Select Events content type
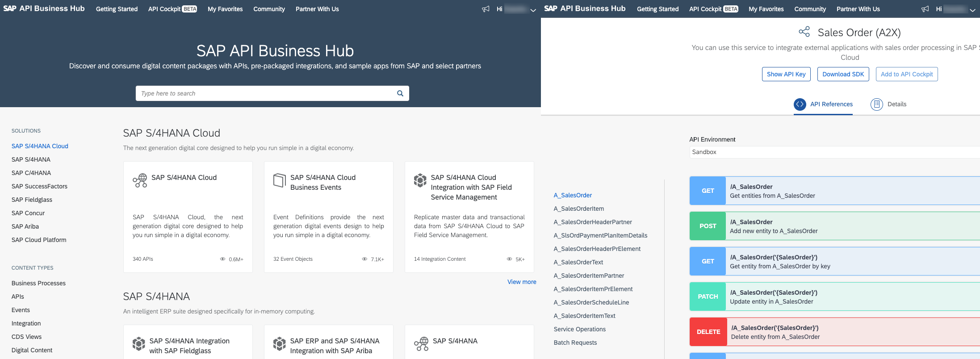The image size is (980, 359). tap(21, 310)
